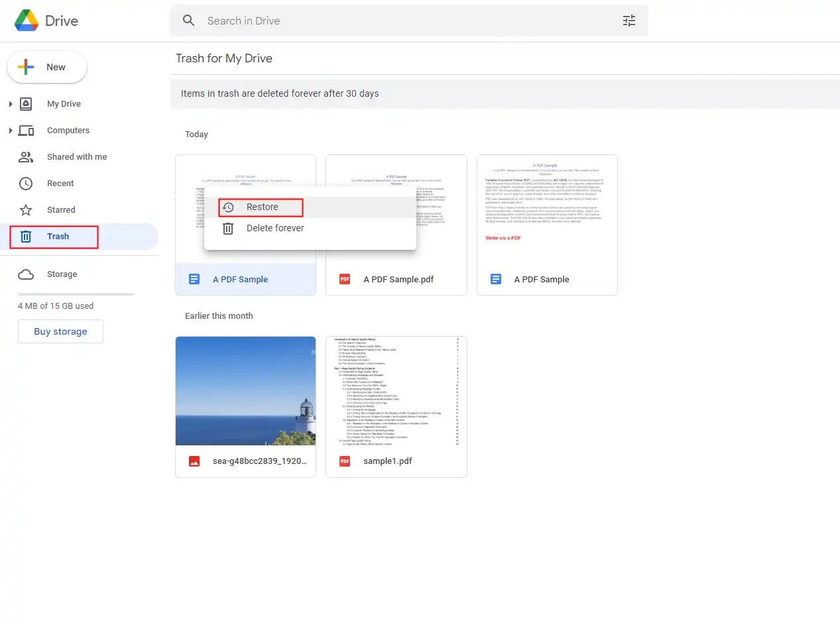Select Delete forever in context menu
The width and height of the screenshot is (840, 621).
pyautogui.click(x=275, y=228)
